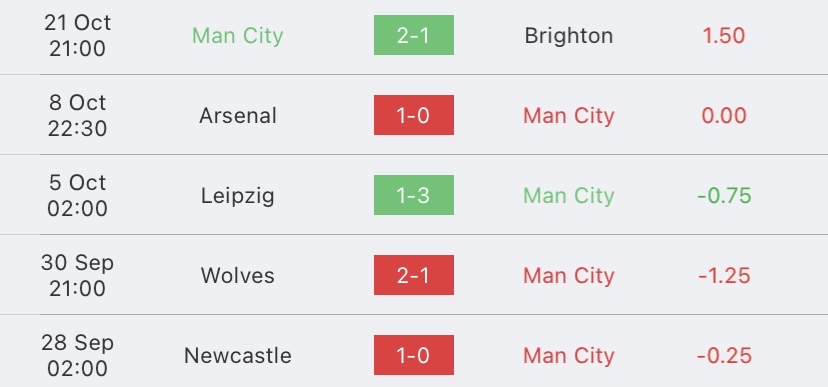This screenshot has width=828, height=387.
Task: Select the -1.25 handicap value
Action: 724,276
